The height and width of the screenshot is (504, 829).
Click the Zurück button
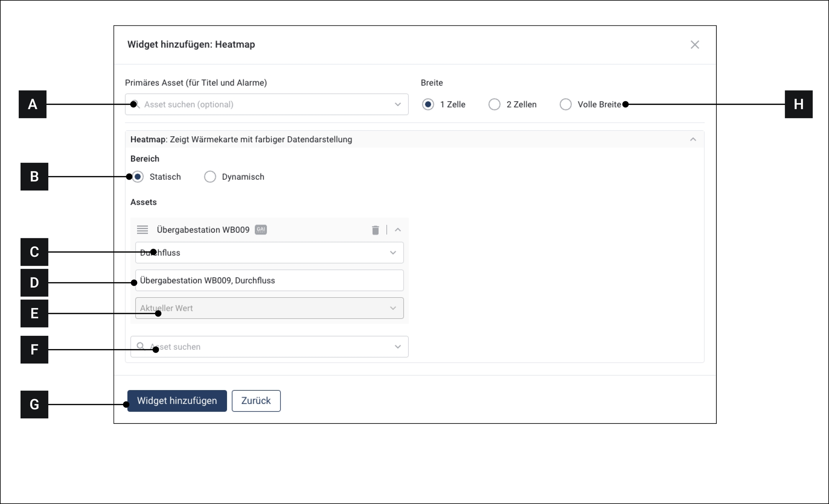coord(256,401)
